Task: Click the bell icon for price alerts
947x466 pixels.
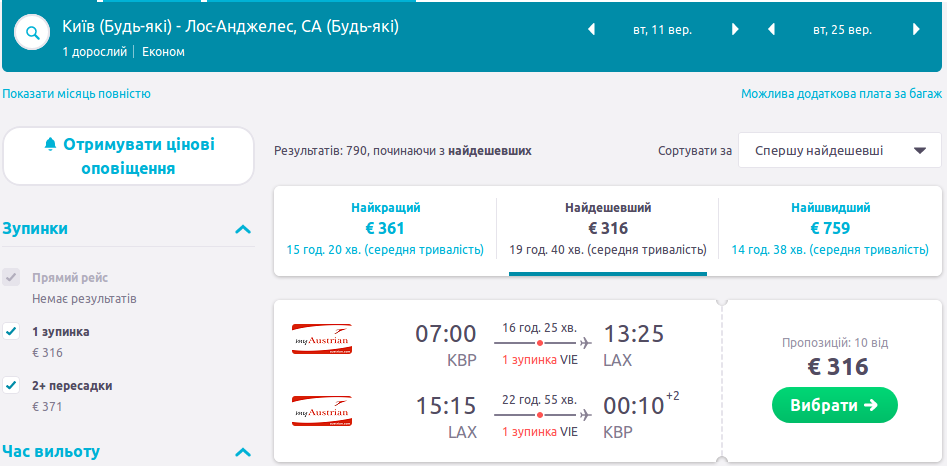Action: coord(51,144)
